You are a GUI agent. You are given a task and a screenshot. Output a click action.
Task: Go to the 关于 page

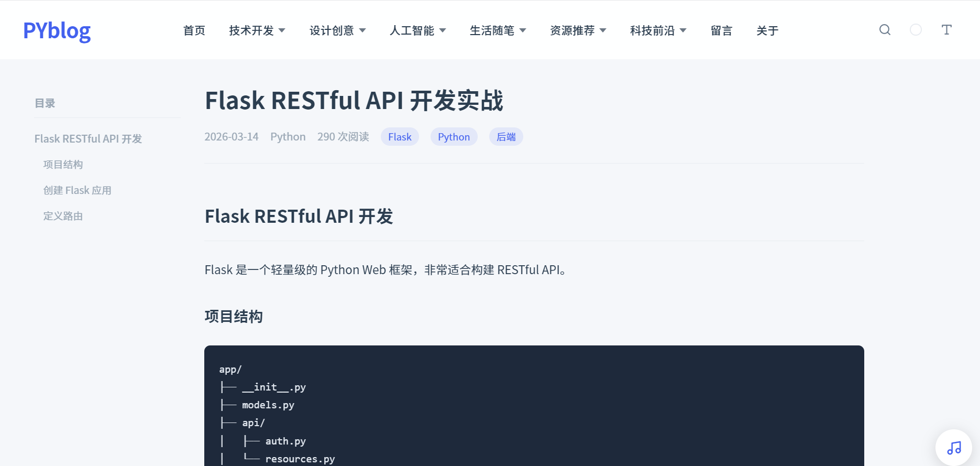click(x=767, y=31)
